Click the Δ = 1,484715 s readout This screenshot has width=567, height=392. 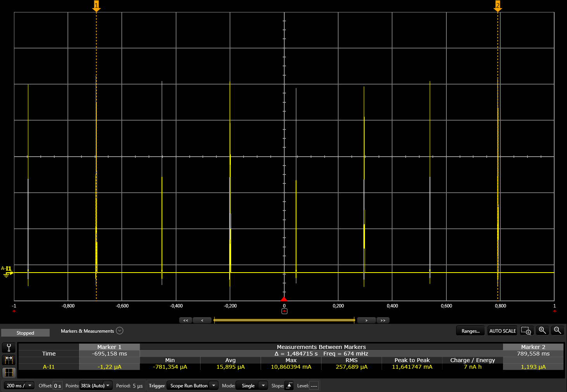coord(296,354)
